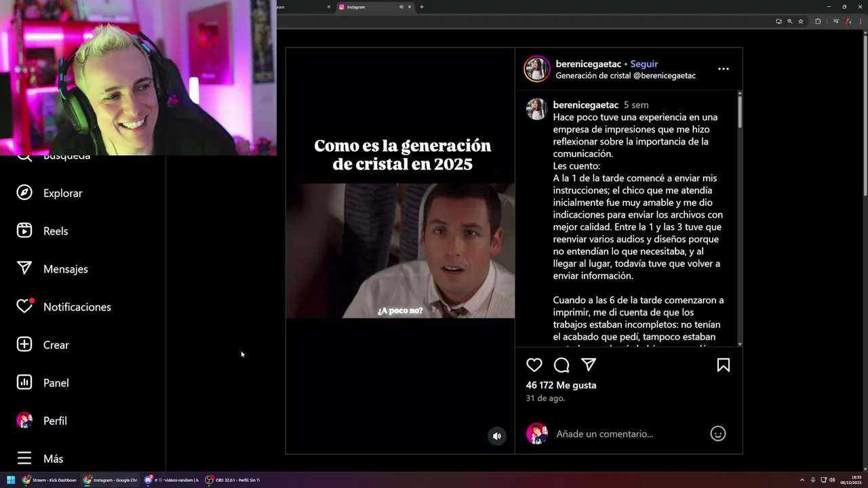Click caption author's small avatar

[x=536, y=109]
